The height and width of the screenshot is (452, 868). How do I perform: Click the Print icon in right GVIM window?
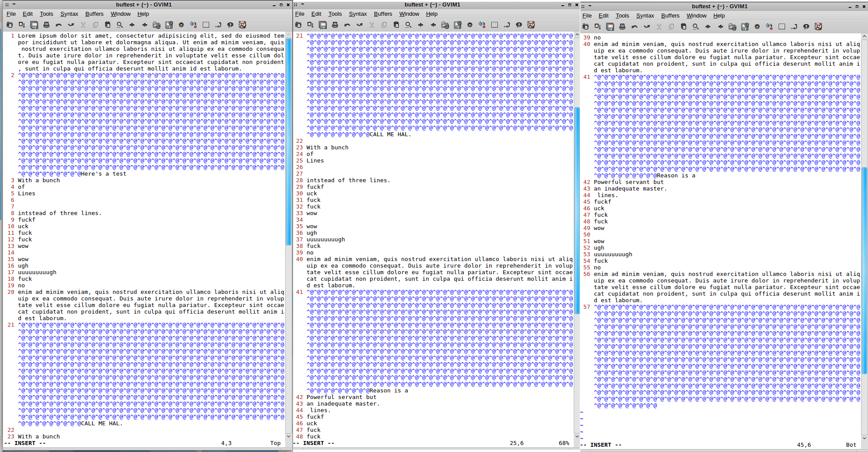[622, 27]
